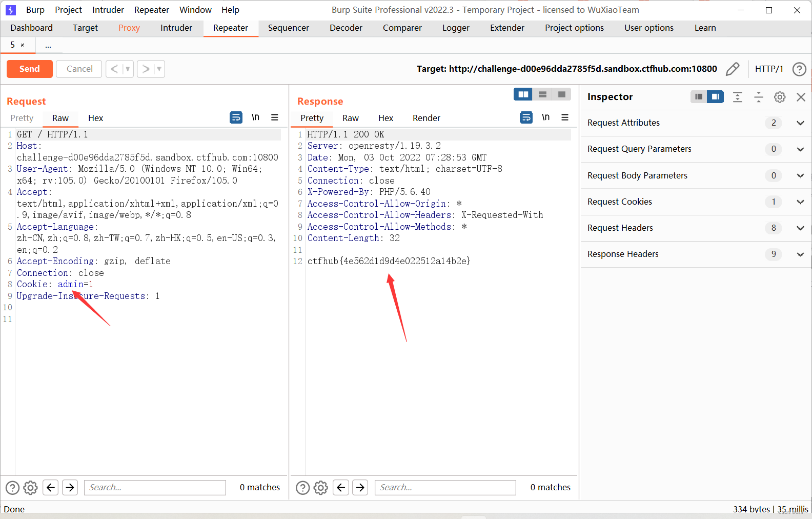Viewport: 812px width, 519px height.
Task: Expand Request Cookies section
Action: (800, 202)
